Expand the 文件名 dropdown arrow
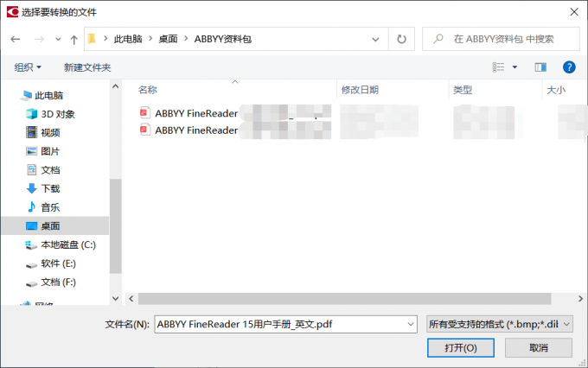Image resolution: width=588 pixels, height=368 pixels. pos(411,325)
